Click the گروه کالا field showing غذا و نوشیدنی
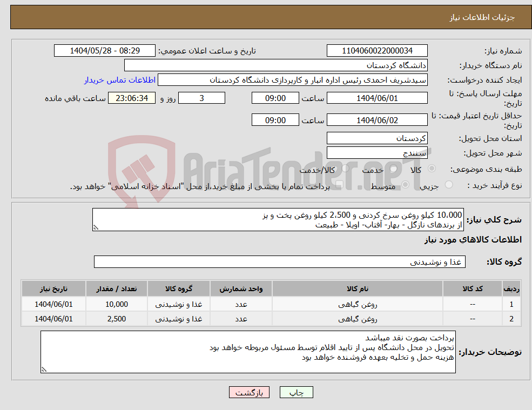Viewport: 532px width, 410px height. (279, 261)
